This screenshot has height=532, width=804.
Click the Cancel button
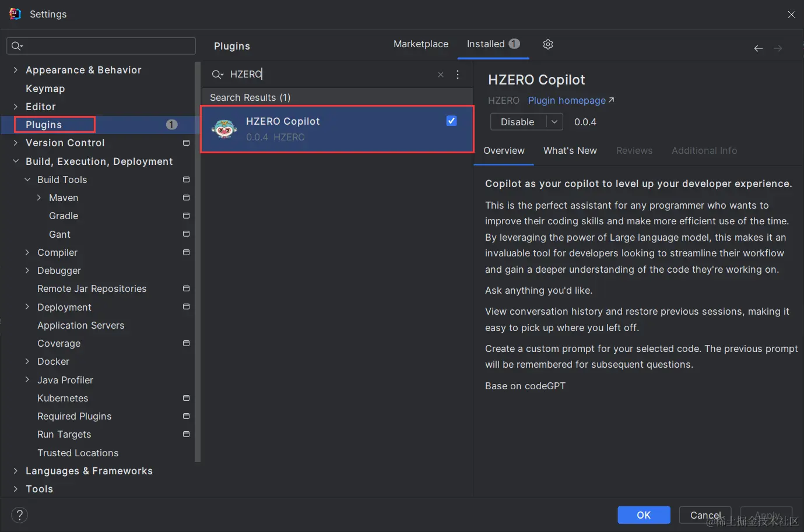click(705, 515)
